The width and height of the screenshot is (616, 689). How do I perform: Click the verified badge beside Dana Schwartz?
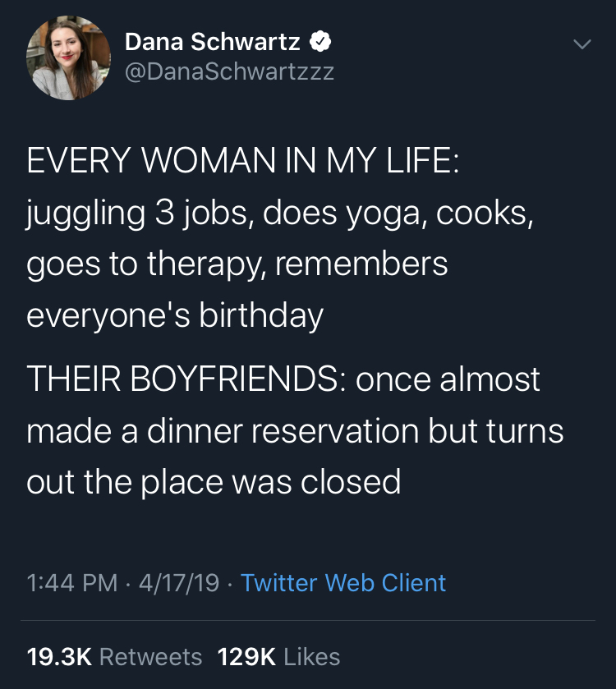[x=319, y=41]
